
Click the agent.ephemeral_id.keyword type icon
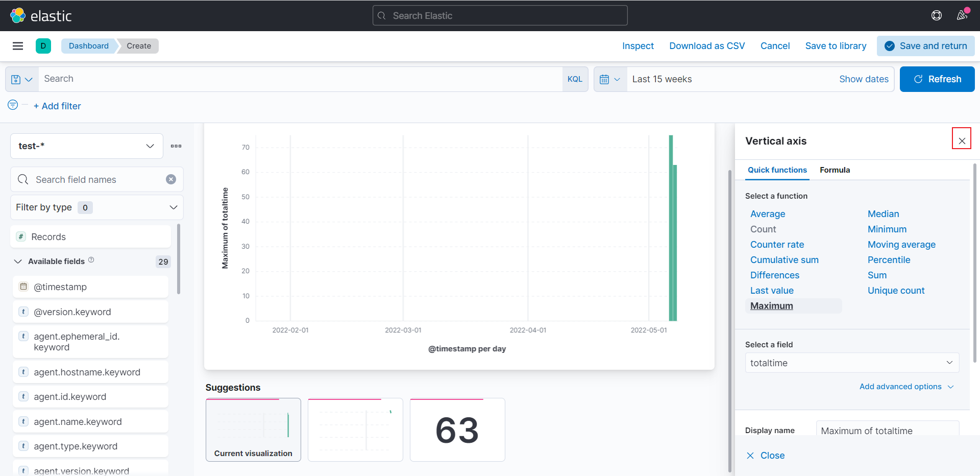pos(23,336)
